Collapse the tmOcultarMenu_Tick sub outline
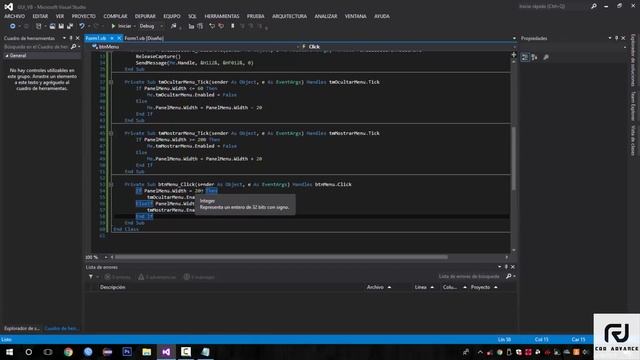This screenshot has width=640, height=360. pyautogui.click(x=111, y=82)
